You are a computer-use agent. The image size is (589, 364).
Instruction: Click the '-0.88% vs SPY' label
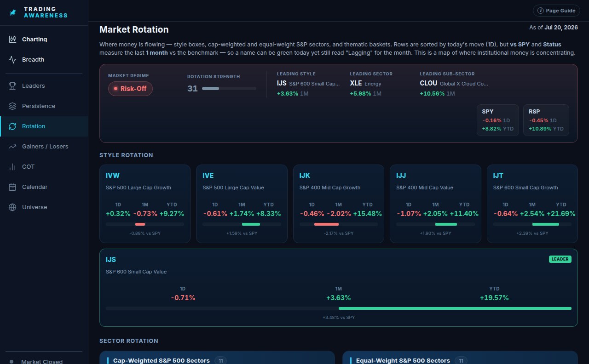pyautogui.click(x=145, y=233)
